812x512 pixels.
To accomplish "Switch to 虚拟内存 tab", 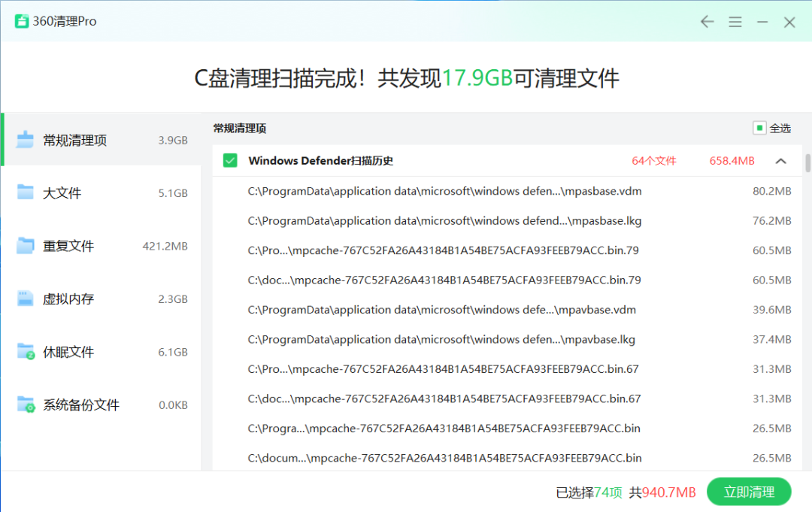I will point(101,298).
